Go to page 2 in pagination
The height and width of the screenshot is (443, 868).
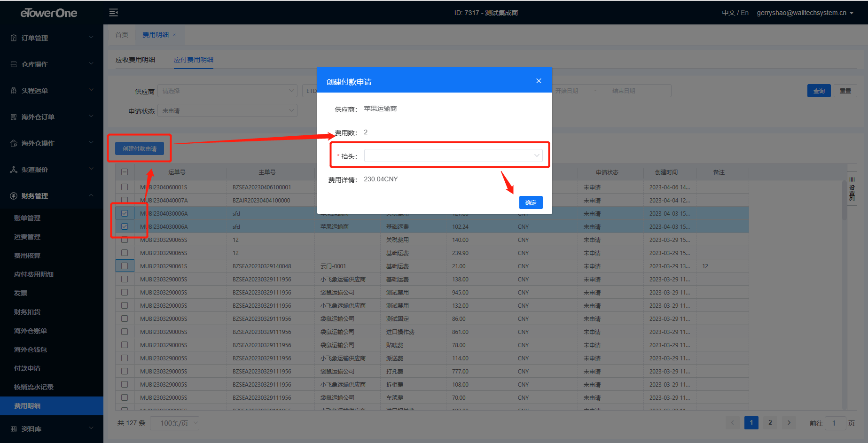[770, 423]
